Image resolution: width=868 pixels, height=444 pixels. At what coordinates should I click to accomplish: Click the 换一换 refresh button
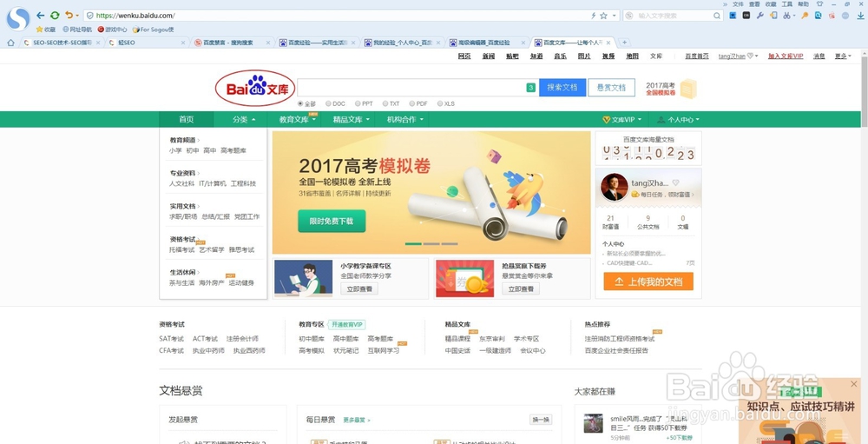pos(541,420)
